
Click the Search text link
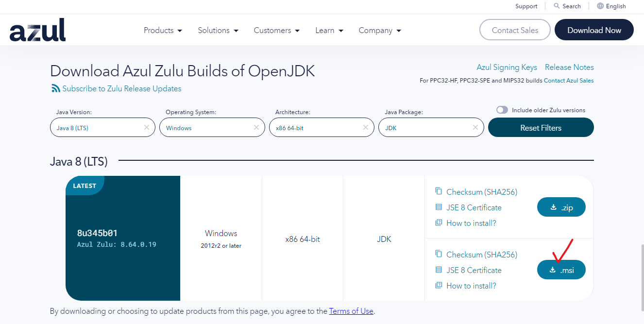572,6
